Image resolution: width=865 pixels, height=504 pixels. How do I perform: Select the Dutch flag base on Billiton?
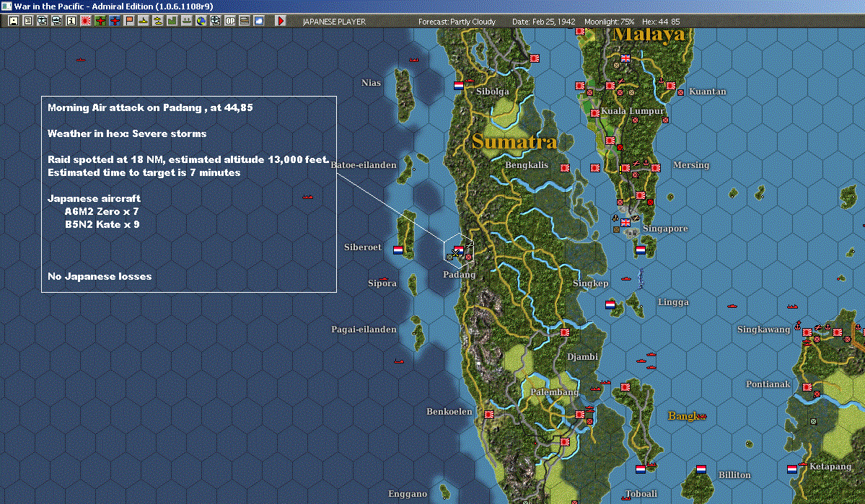701,469
